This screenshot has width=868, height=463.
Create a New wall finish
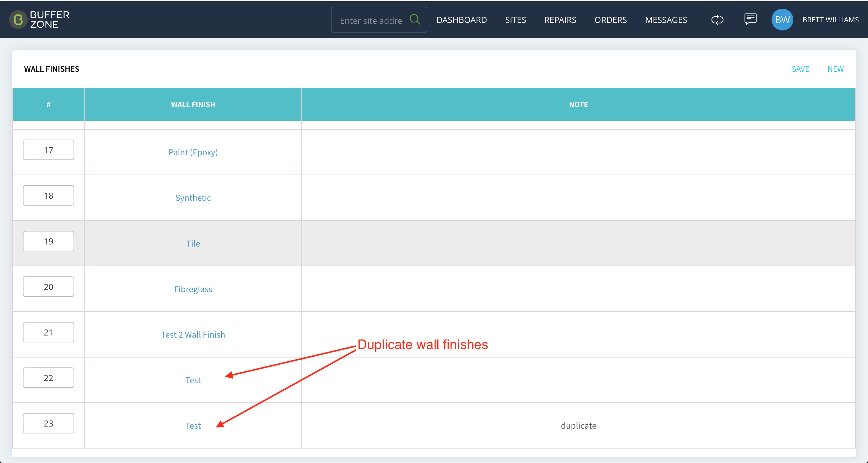click(835, 69)
